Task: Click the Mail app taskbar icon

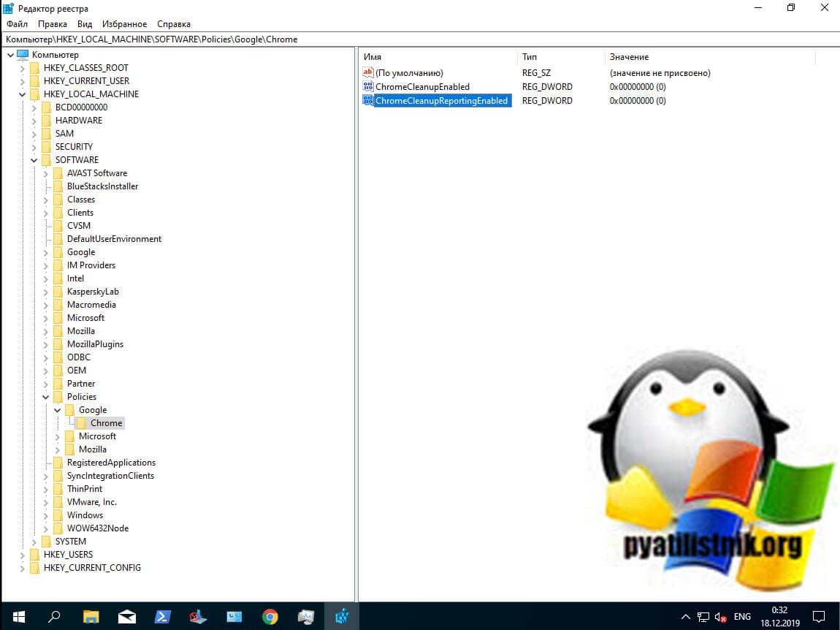Action: (126, 616)
